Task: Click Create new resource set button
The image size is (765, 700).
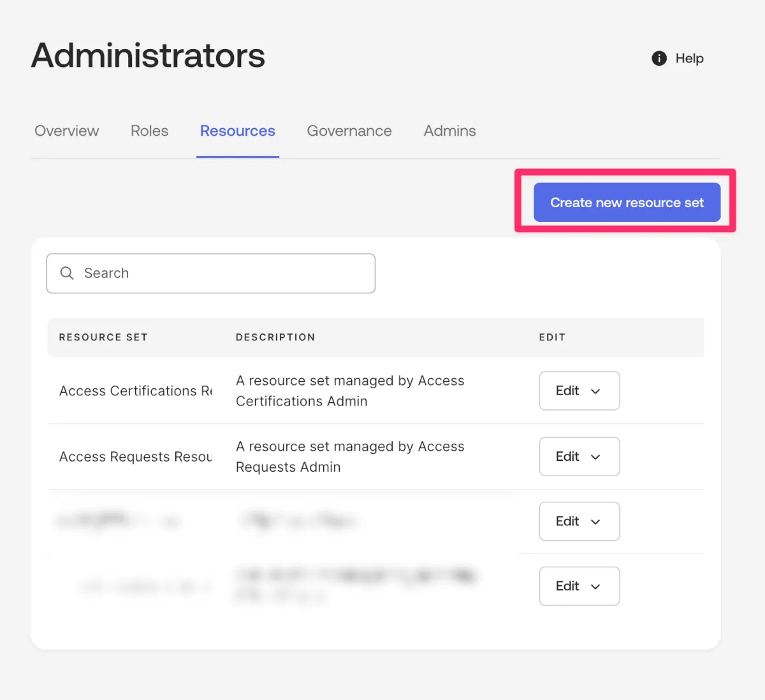Action: click(x=627, y=203)
